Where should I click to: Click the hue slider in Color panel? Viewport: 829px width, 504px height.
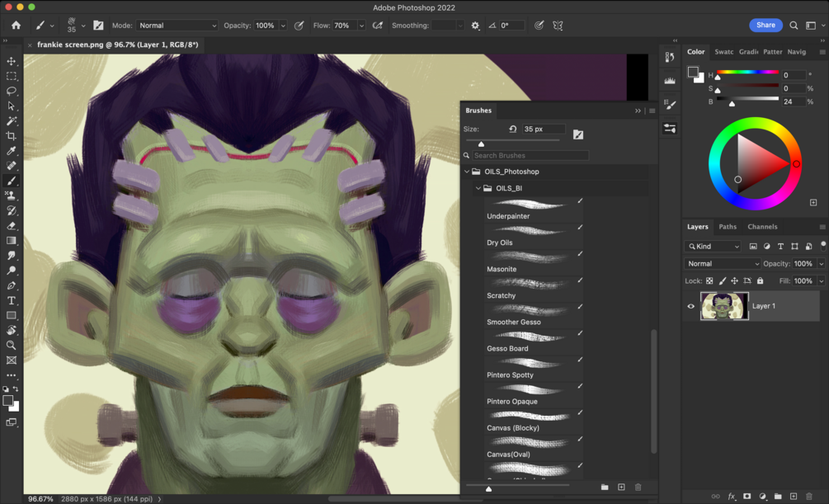point(747,72)
